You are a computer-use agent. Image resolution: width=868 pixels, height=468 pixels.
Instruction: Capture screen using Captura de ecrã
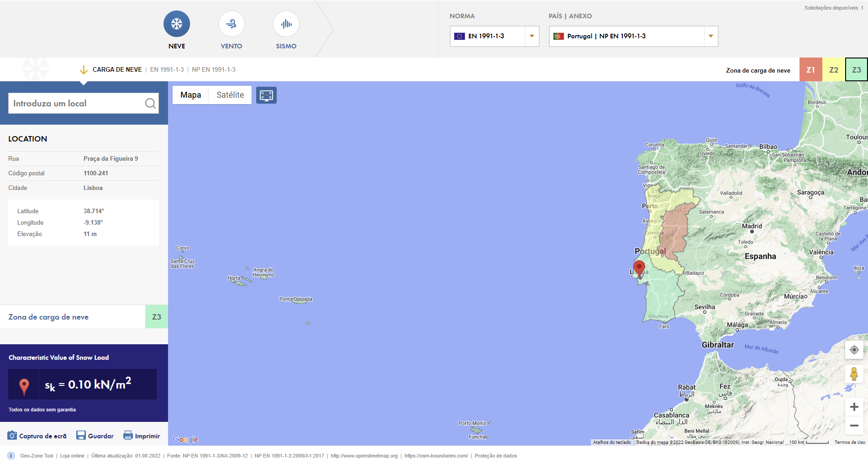coord(13,436)
